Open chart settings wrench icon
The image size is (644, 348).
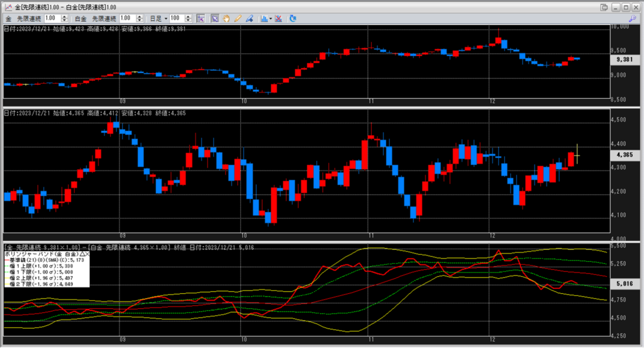coord(632,18)
